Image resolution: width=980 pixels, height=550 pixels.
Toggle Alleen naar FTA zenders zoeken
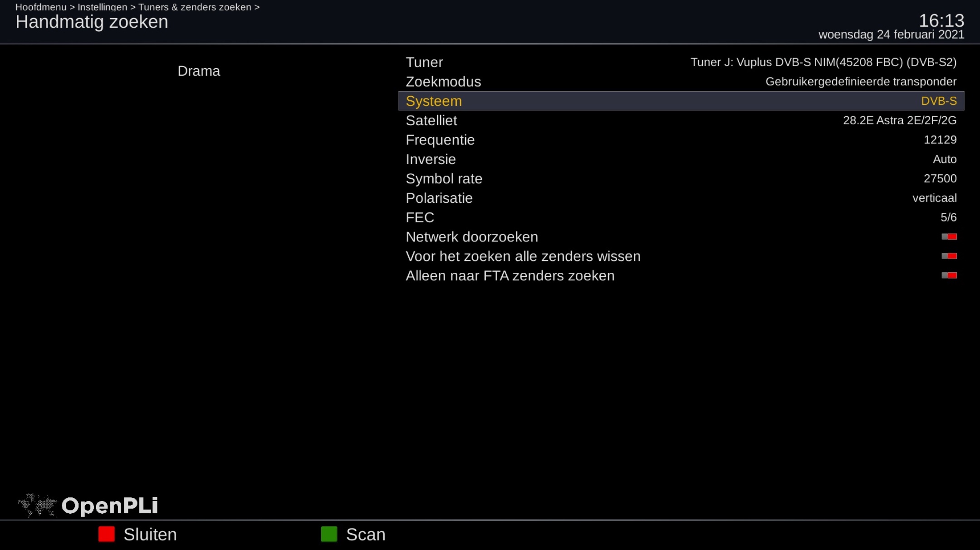(949, 276)
